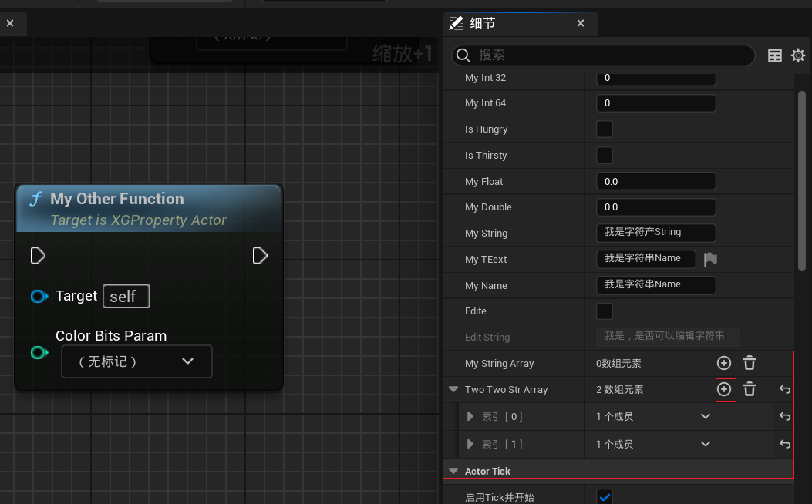Screen dimensions: 812x504
Task: Add element to Two Two Str Array
Action: [x=724, y=389]
